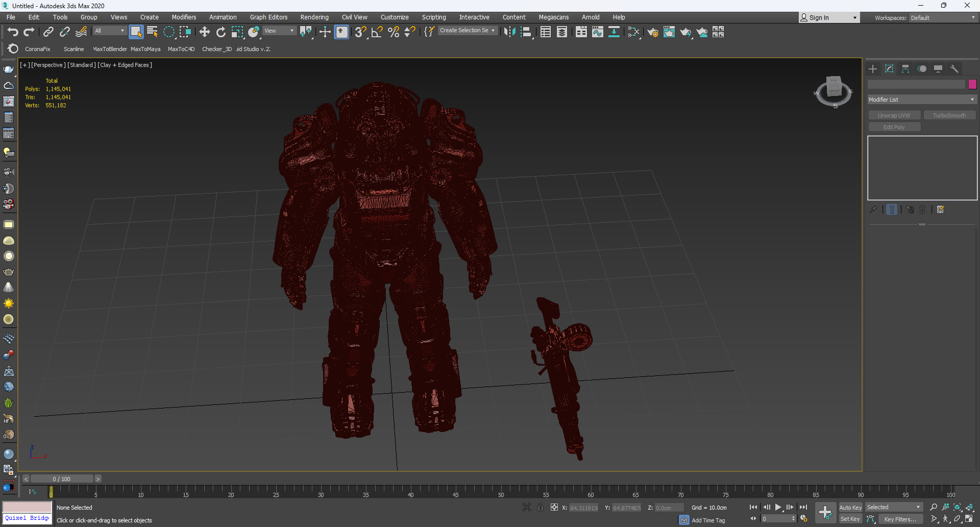Go to animation end frame
Screen dimensions: 980x527
[803, 507]
